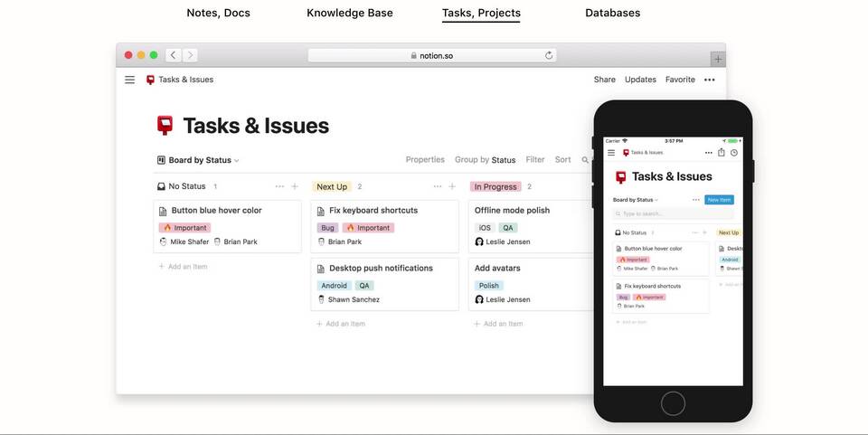The width and height of the screenshot is (868, 435).
Task: Tap the Type to search field on phone
Action: click(x=673, y=213)
